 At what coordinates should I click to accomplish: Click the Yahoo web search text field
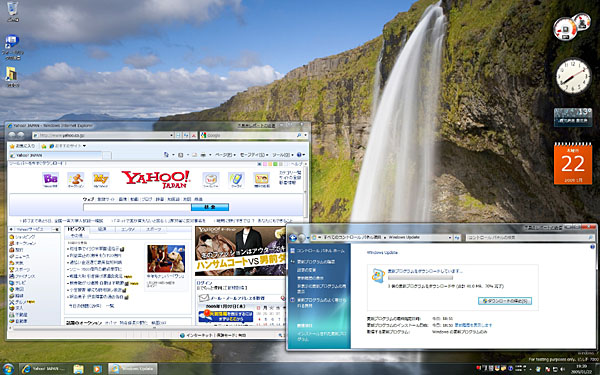pyautogui.click(x=137, y=207)
